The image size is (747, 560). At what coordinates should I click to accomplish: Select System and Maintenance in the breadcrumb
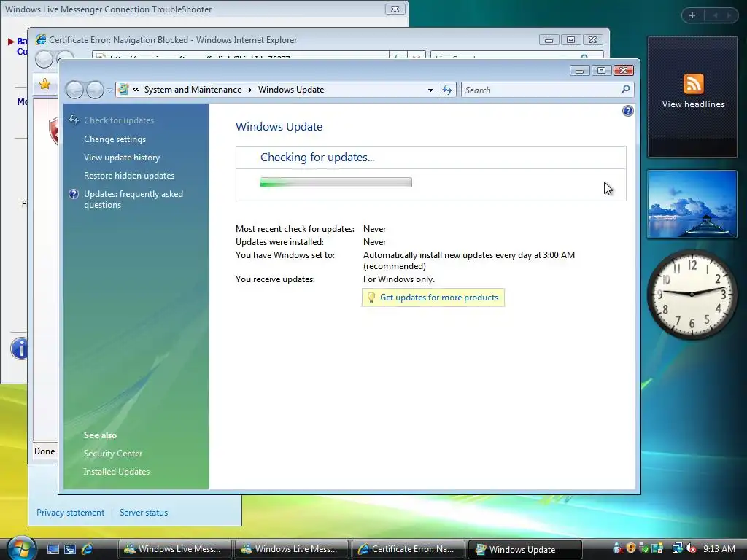coord(193,90)
